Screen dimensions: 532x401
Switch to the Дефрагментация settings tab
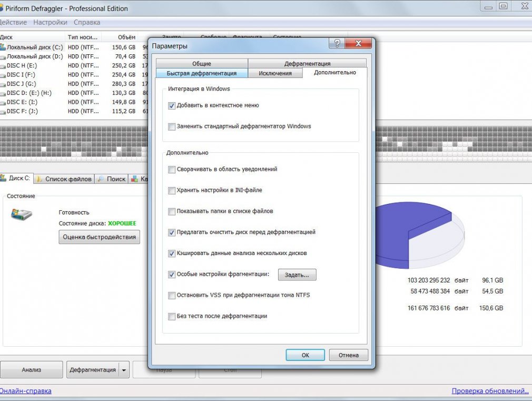(307, 63)
